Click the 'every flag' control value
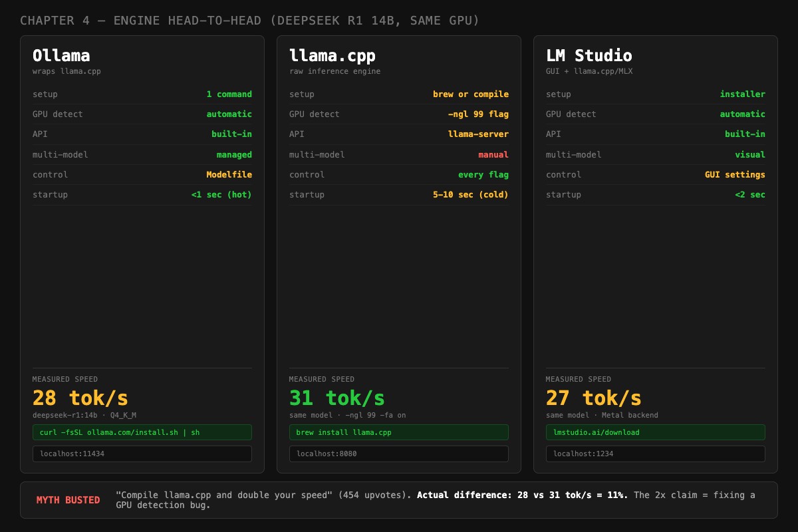The width and height of the screenshot is (798, 532). (x=483, y=175)
